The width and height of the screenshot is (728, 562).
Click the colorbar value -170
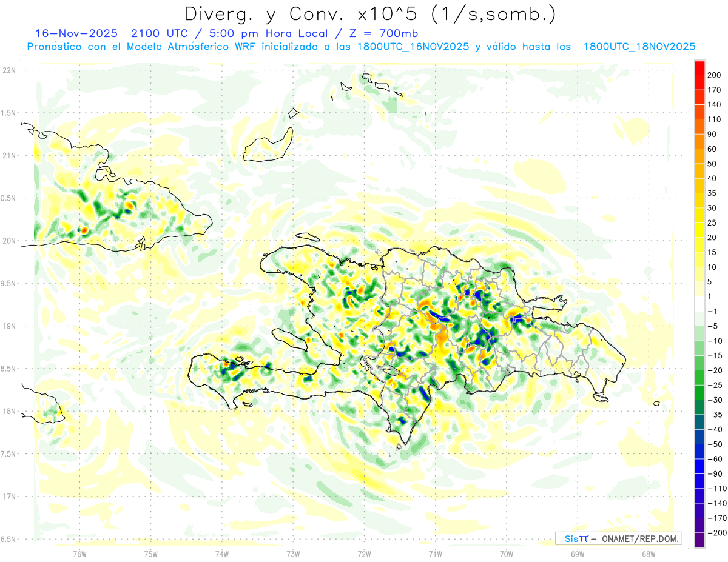point(717,518)
